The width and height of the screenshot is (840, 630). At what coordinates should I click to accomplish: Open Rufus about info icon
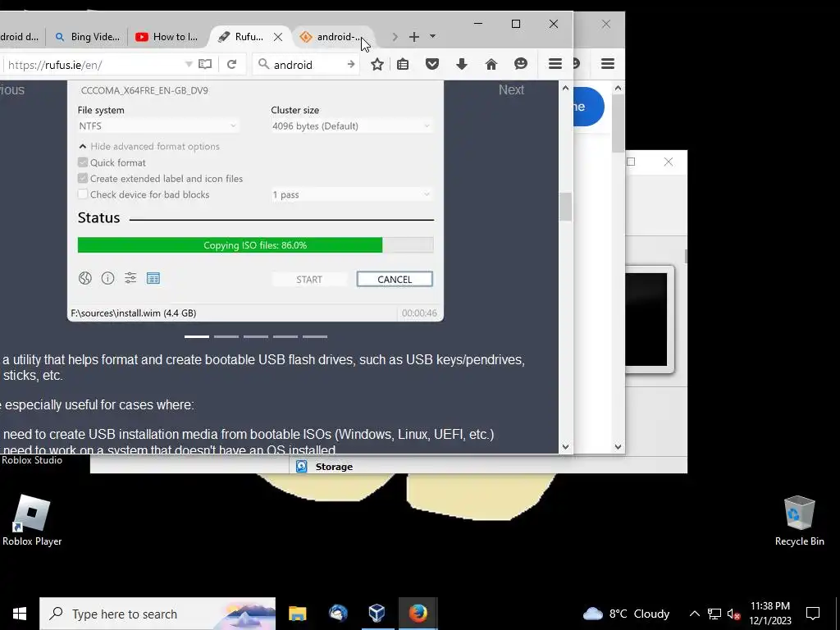107,278
